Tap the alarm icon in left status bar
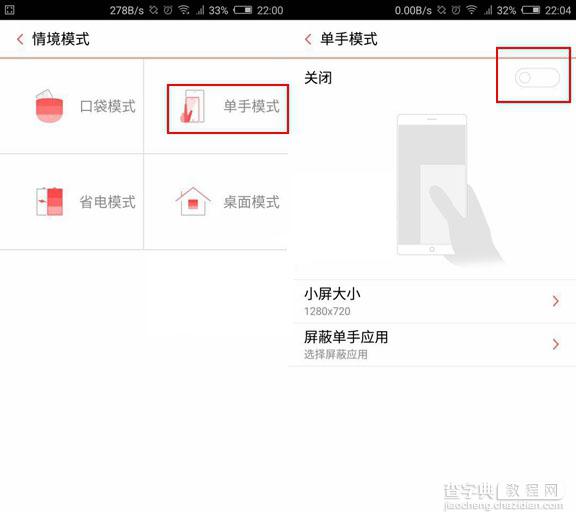 [x=168, y=10]
